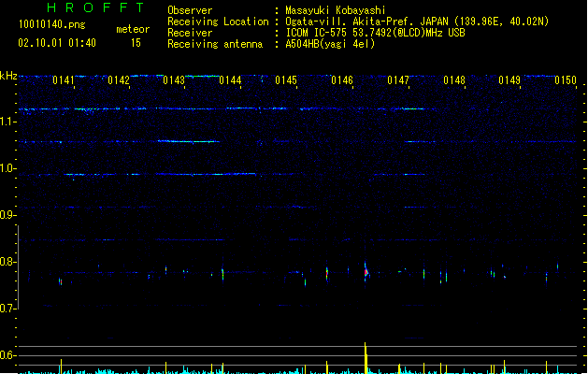Click the 0144 time marker
Screen dimensions: 588x374
click(x=230, y=80)
